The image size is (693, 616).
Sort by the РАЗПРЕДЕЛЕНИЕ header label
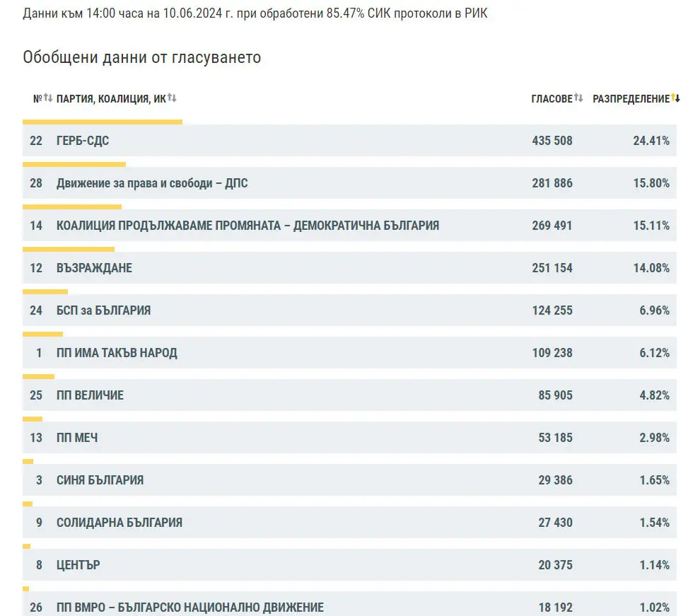coord(630,99)
